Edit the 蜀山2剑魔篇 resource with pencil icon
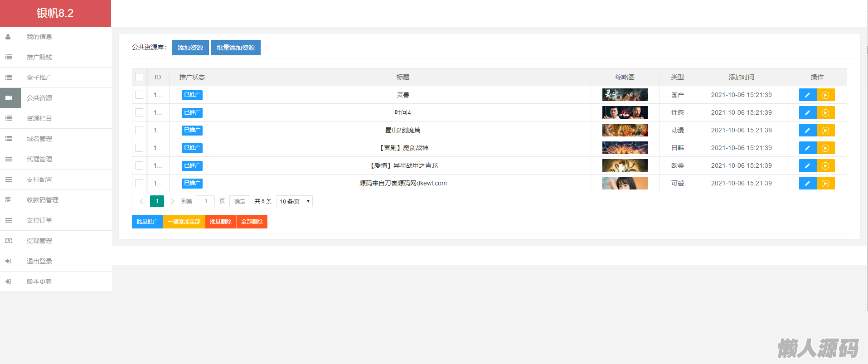The height and width of the screenshot is (364, 868). (x=807, y=131)
